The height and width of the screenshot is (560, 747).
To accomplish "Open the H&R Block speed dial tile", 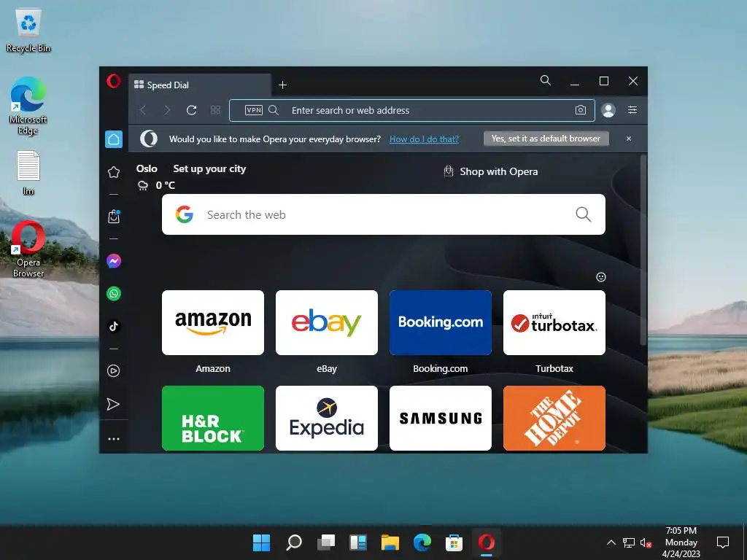I will click(x=213, y=418).
